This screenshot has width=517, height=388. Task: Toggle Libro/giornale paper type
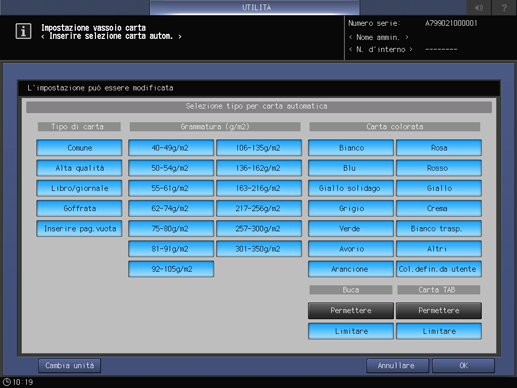(79, 188)
